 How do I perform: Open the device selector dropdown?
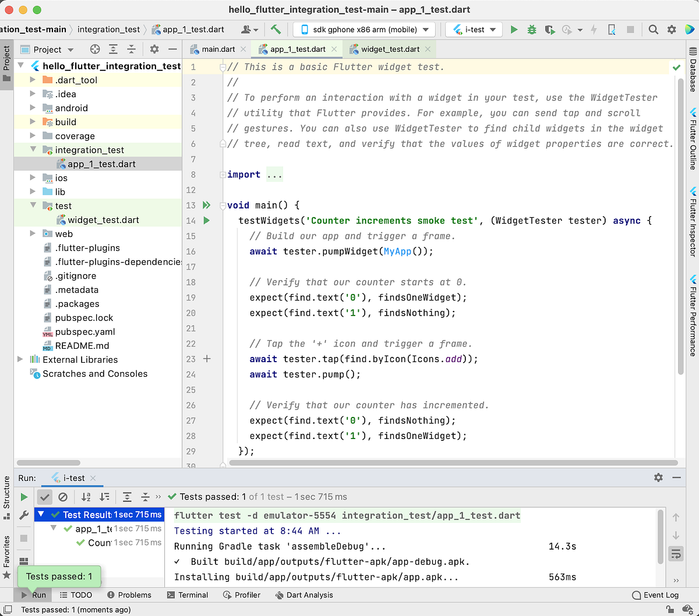[363, 30]
